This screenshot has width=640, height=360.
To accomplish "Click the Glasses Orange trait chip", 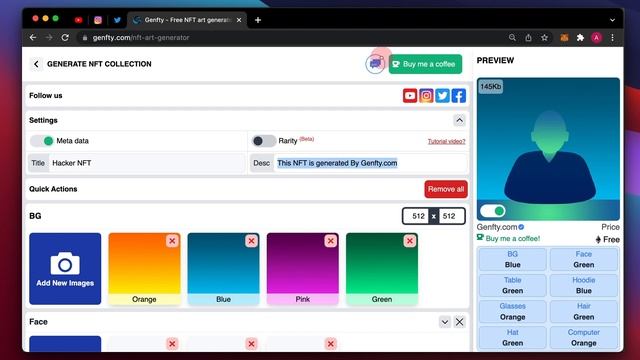I will pos(512,311).
